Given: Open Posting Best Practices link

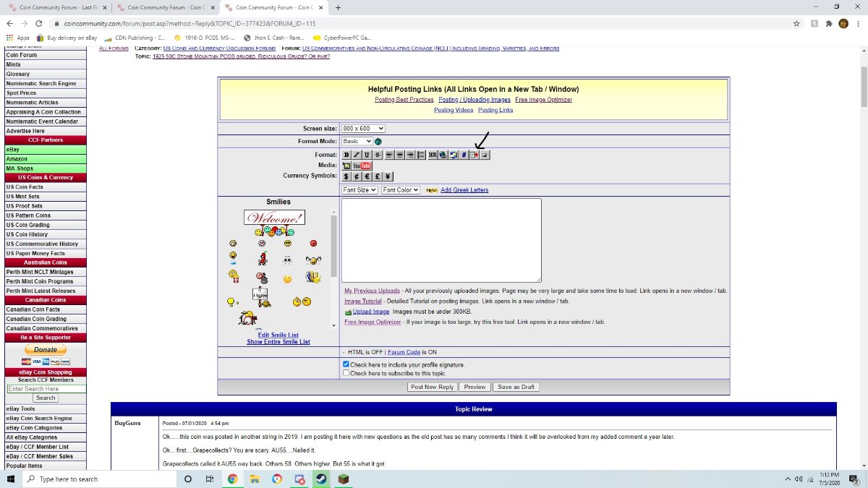Looking at the screenshot, I should pyautogui.click(x=404, y=100).
